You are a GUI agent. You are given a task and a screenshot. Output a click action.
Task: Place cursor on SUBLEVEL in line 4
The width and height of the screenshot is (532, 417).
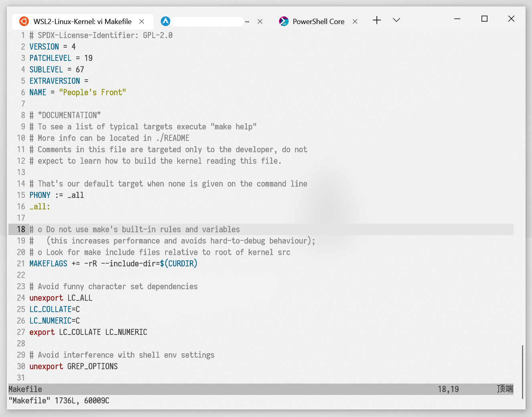[46, 70]
